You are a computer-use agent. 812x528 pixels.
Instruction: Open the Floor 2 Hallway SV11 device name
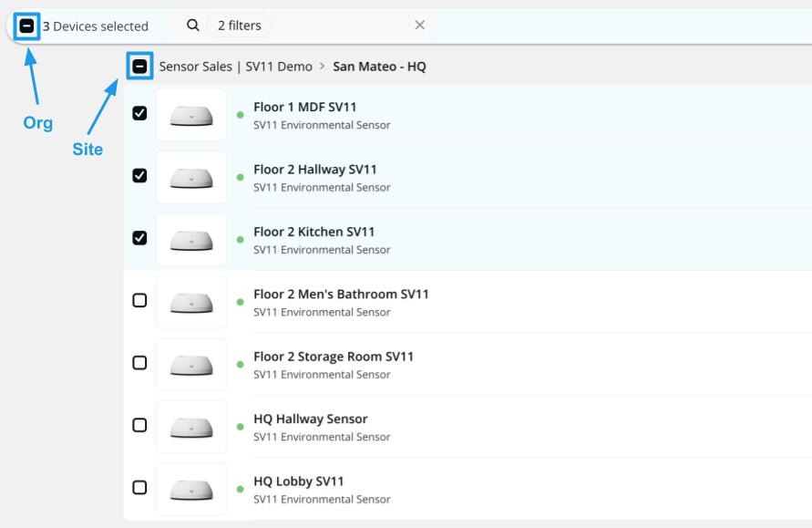tap(314, 169)
